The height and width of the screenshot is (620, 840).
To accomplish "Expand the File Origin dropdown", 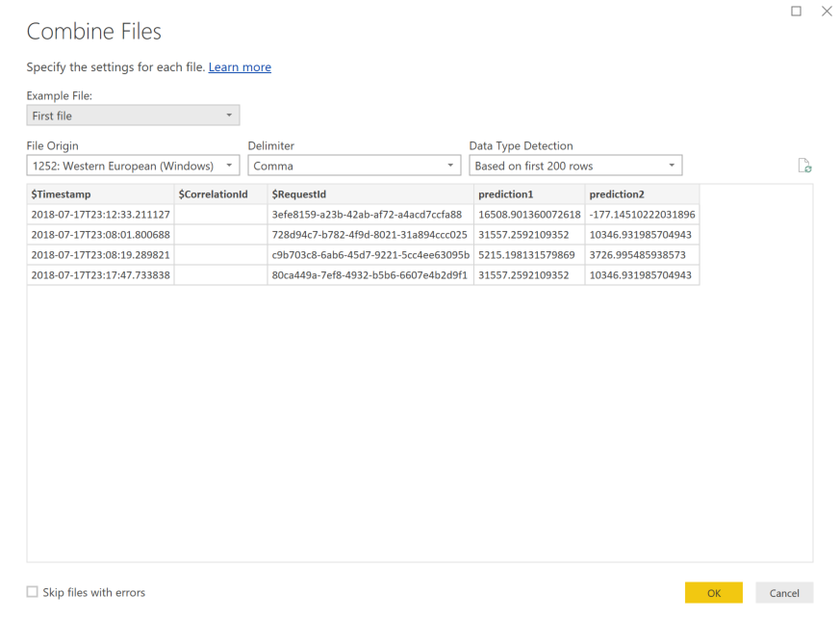I will point(133,166).
